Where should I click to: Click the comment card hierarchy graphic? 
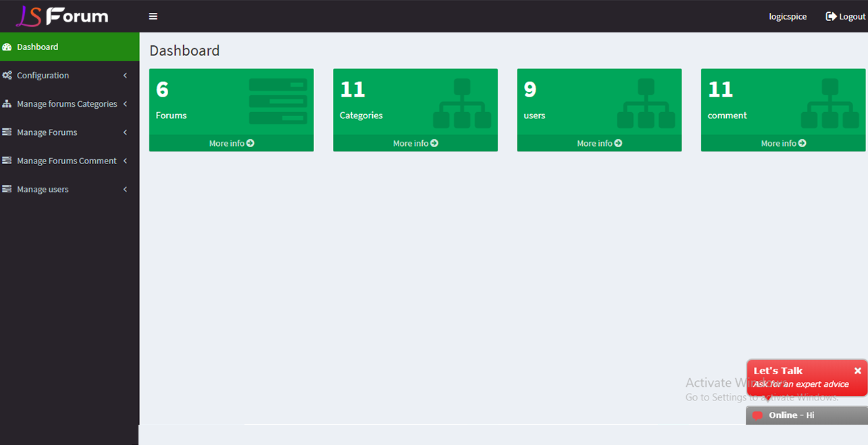coord(830,103)
